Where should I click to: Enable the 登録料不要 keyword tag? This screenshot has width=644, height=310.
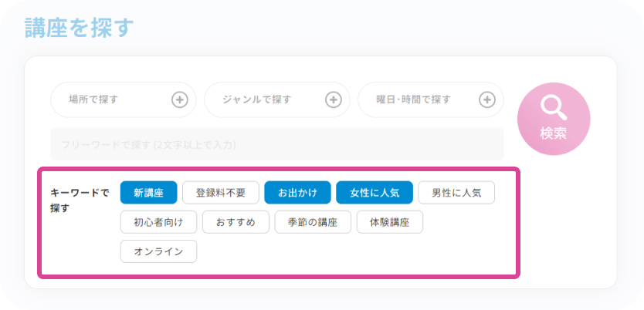221,192
